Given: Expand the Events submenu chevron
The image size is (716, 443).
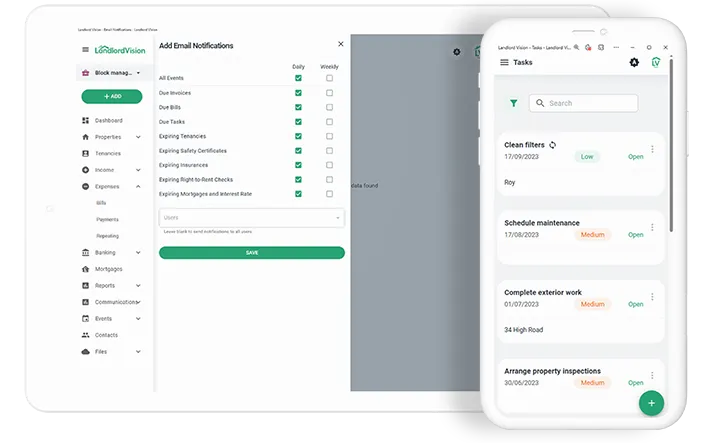Looking at the screenshot, I should (138, 318).
